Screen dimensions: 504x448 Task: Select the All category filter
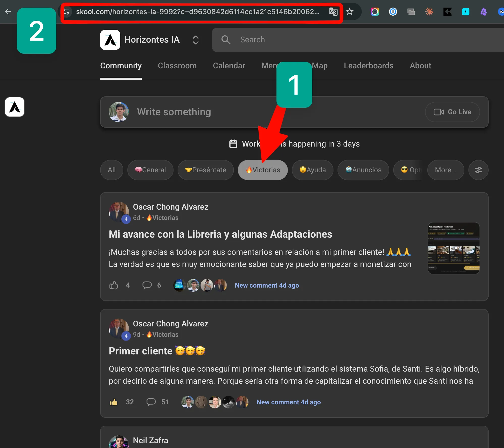(x=112, y=170)
